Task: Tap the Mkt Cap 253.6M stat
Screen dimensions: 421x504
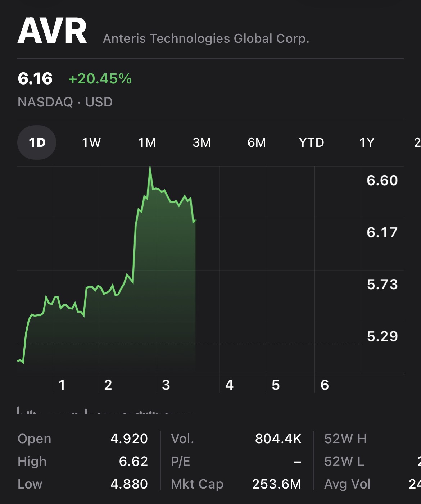Action: 276,484
